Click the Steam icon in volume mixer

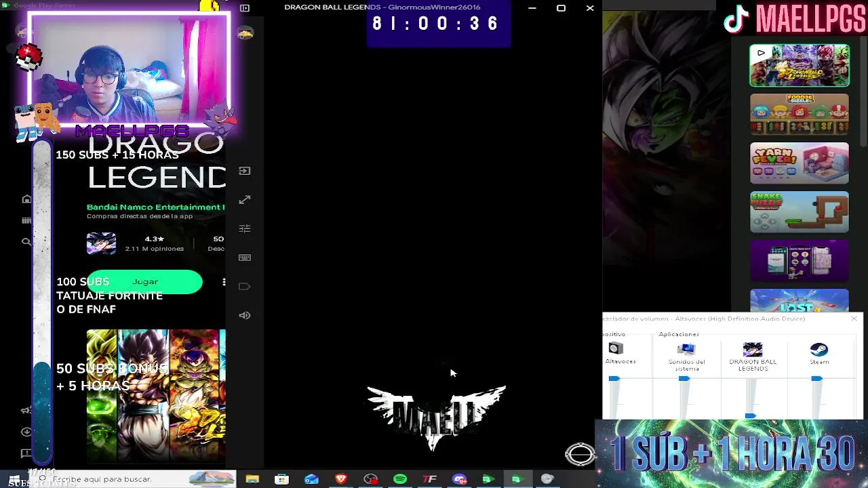pos(819,350)
